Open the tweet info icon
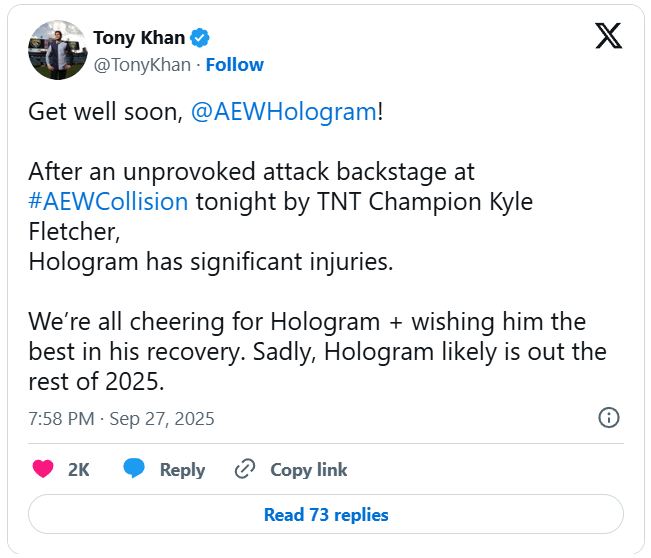This screenshot has height=558, width=651. 608,418
